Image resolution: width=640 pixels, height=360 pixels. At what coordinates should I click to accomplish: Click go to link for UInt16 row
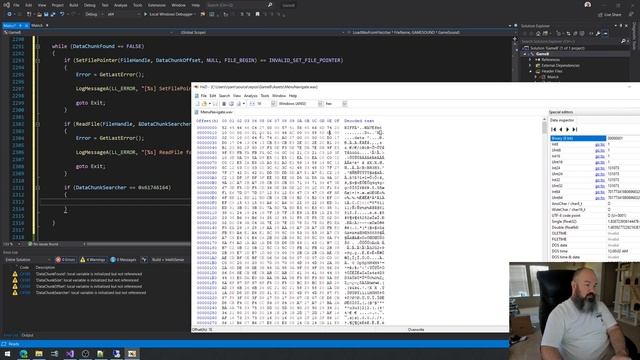click(x=600, y=162)
